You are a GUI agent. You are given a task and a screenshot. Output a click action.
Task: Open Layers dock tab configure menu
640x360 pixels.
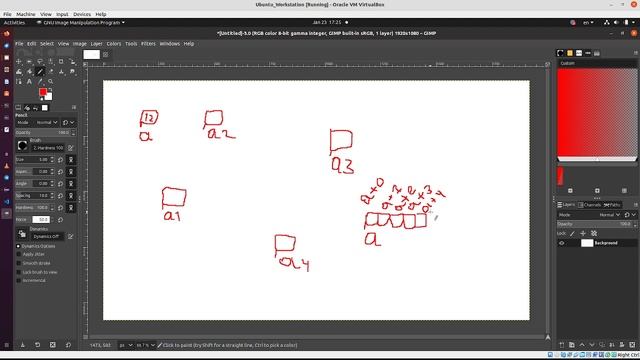[x=636, y=205]
